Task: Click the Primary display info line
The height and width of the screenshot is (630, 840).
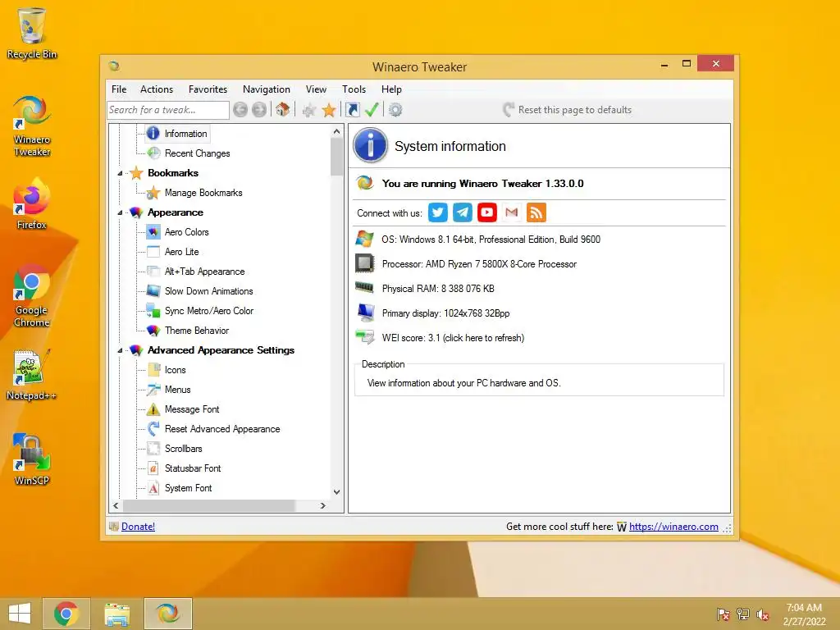Action: (x=445, y=313)
